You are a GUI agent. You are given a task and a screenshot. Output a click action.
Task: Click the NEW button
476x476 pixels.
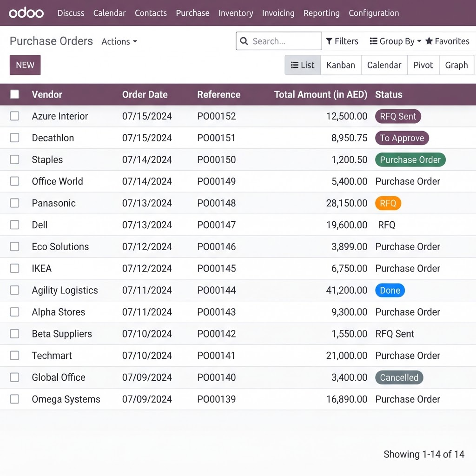pos(25,65)
